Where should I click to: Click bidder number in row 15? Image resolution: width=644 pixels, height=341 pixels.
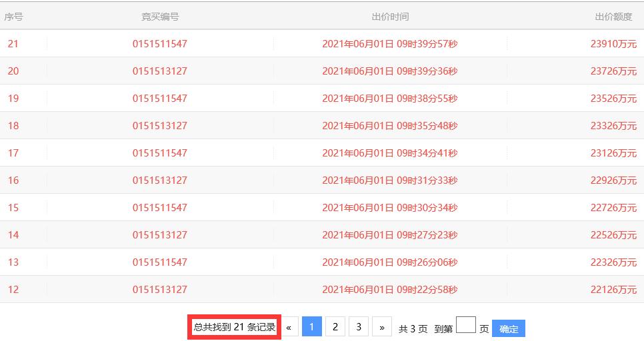(x=160, y=208)
